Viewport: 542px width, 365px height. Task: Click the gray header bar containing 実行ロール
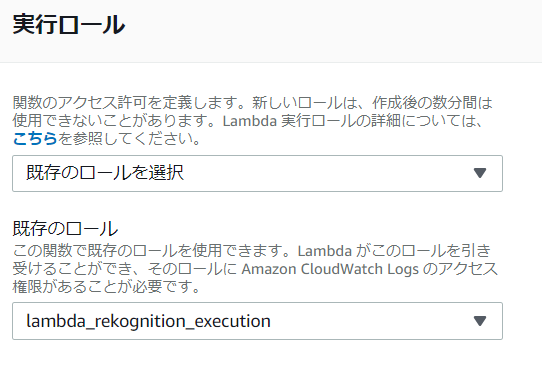tap(271, 31)
